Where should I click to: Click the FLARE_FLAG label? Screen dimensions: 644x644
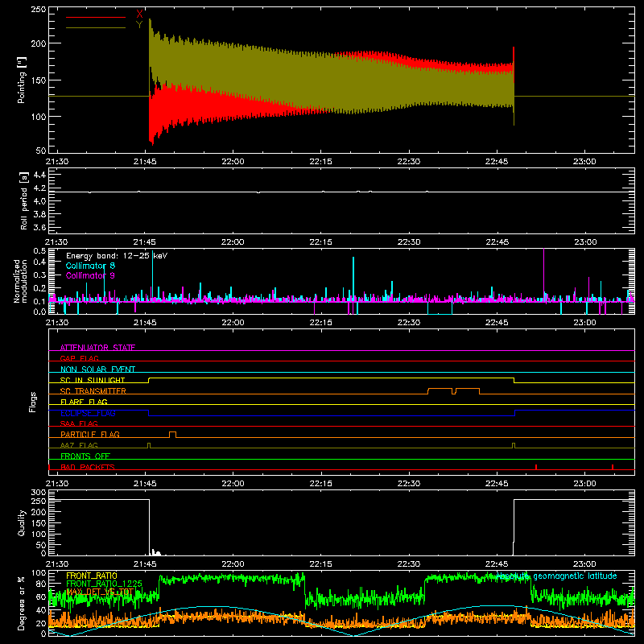pyautogui.click(x=84, y=402)
